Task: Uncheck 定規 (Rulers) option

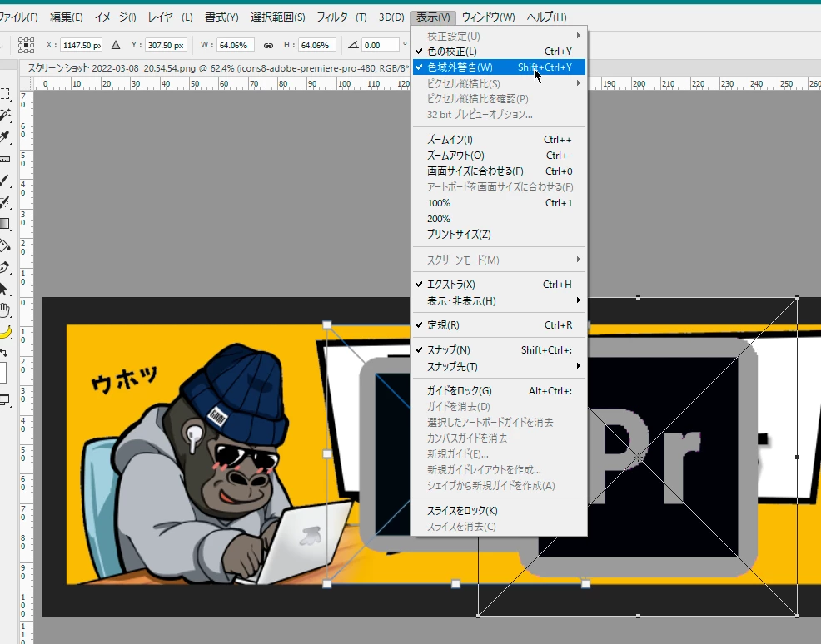Action: tap(499, 325)
